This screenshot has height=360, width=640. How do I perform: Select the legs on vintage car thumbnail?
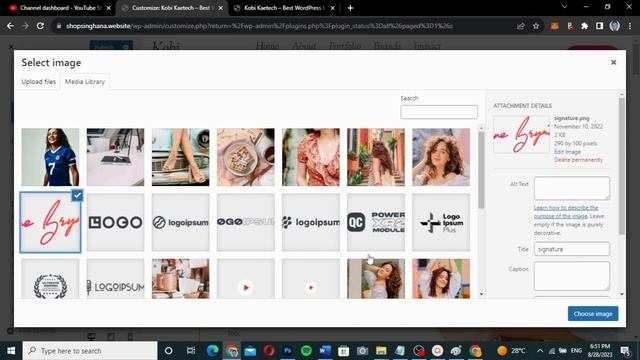point(180,157)
